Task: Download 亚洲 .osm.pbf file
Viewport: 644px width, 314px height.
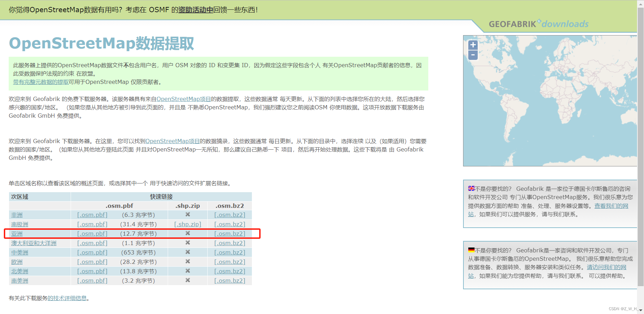Action: pyautogui.click(x=92, y=234)
